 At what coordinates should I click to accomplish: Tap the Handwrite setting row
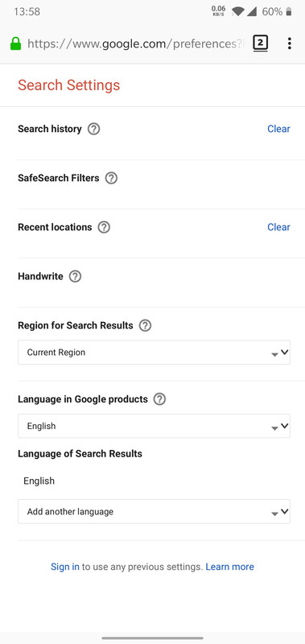pos(154,283)
